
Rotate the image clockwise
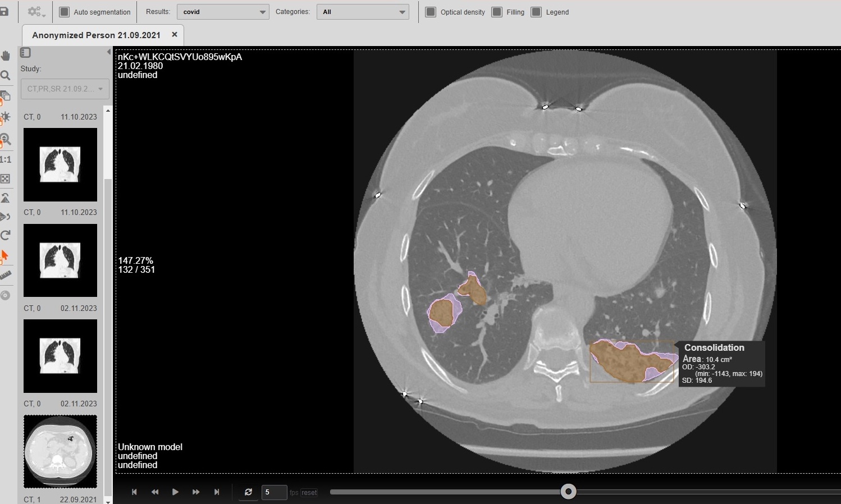click(6, 235)
